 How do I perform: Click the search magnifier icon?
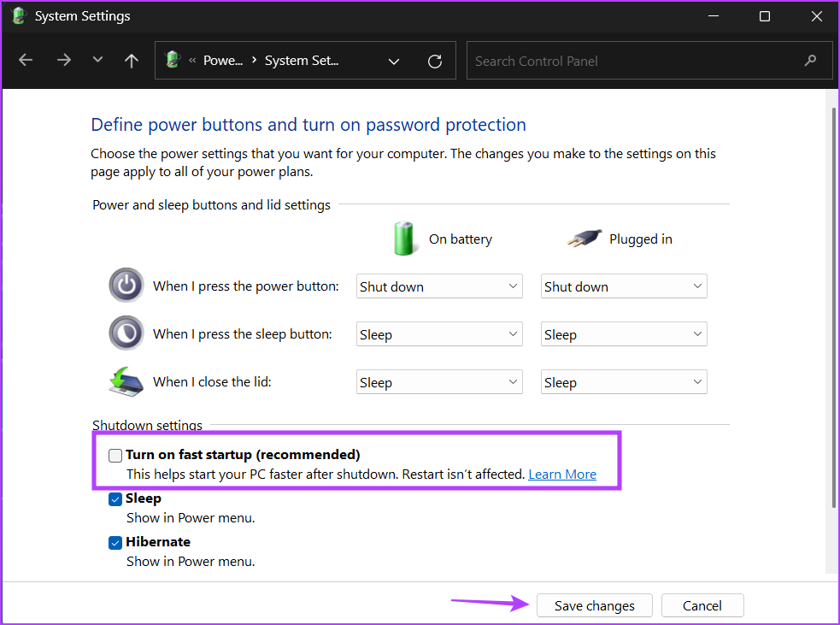[x=810, y=61]
